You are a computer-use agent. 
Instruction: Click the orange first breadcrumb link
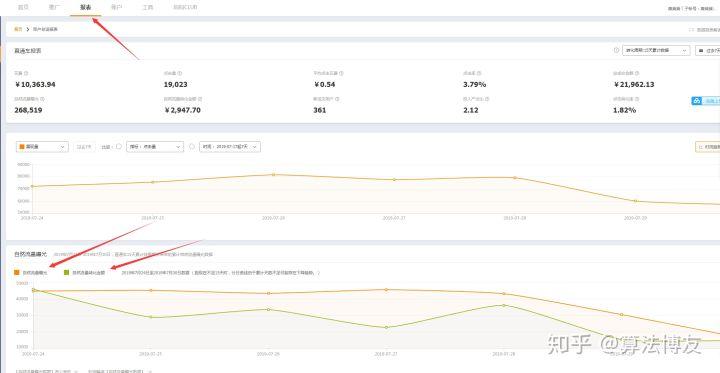[18, 29]
